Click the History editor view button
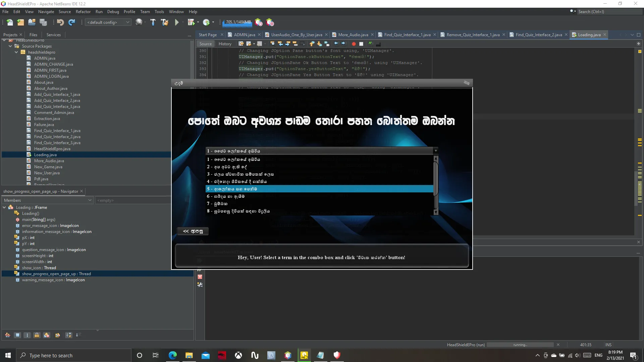This screenshot has height=362, width=644. (x=225, y=44)
